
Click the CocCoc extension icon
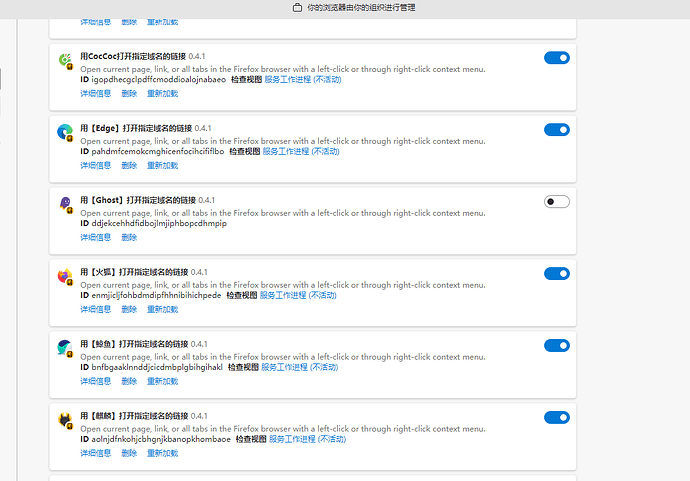click(65, 60)
